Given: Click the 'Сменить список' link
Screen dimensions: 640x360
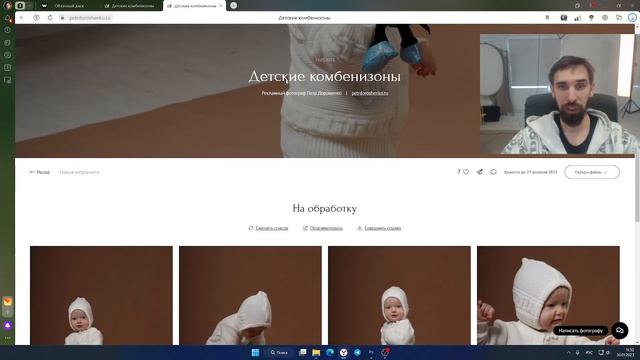Looking at the screenshot, I should click(x=268, y=228).
